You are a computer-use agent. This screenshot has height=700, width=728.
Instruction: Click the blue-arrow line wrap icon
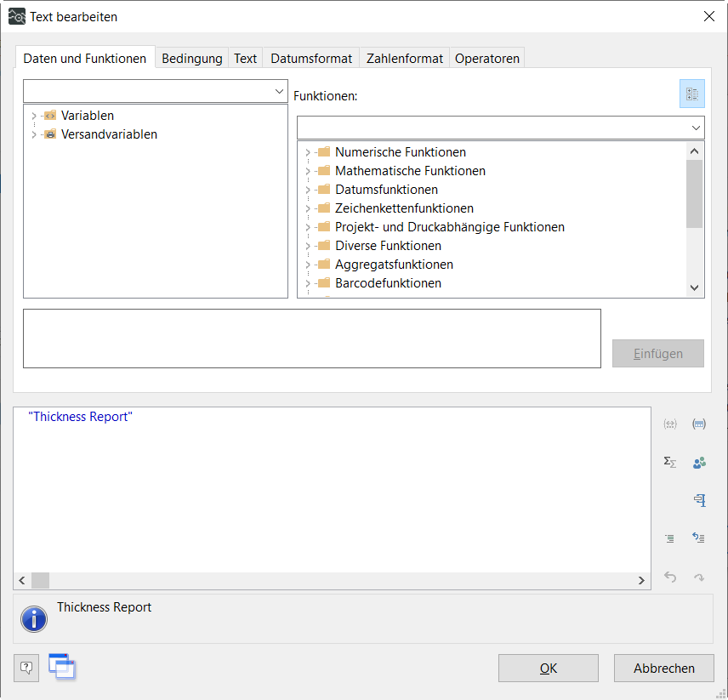pyautogui.click(x=699, y=538)
